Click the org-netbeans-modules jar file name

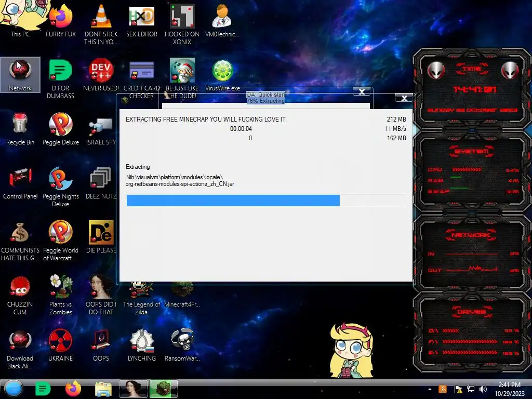(180, 184)
